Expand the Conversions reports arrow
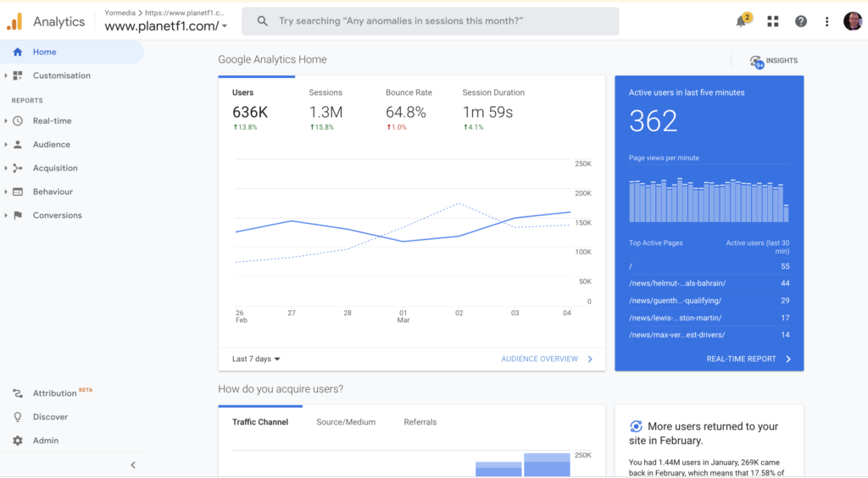 (6, 215)
